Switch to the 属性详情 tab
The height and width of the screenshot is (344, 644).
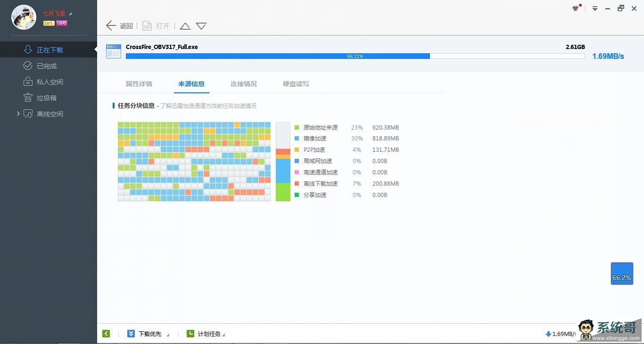coord(139,84)
